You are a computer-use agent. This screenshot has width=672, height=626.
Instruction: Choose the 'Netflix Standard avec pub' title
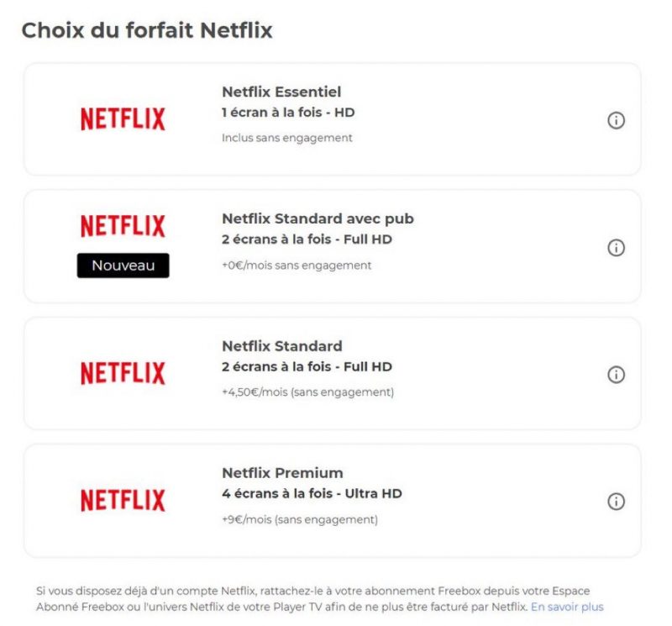pos(318,219)
